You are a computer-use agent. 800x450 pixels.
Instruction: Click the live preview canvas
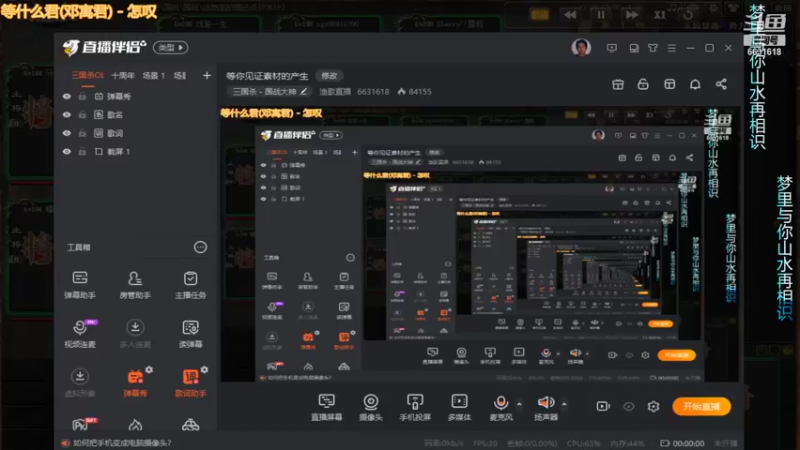(x=480, y=244)
